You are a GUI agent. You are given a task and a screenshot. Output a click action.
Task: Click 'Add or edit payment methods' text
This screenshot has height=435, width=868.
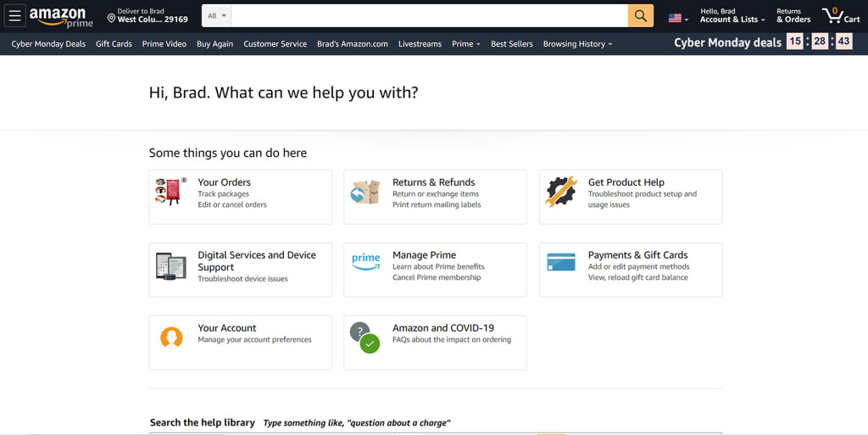639,267
